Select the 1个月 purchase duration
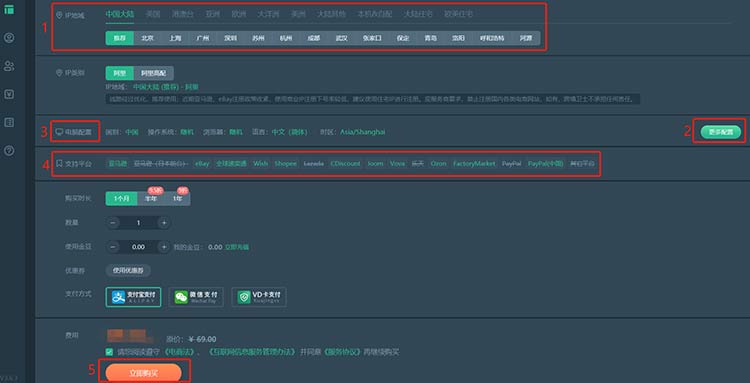 121,198
